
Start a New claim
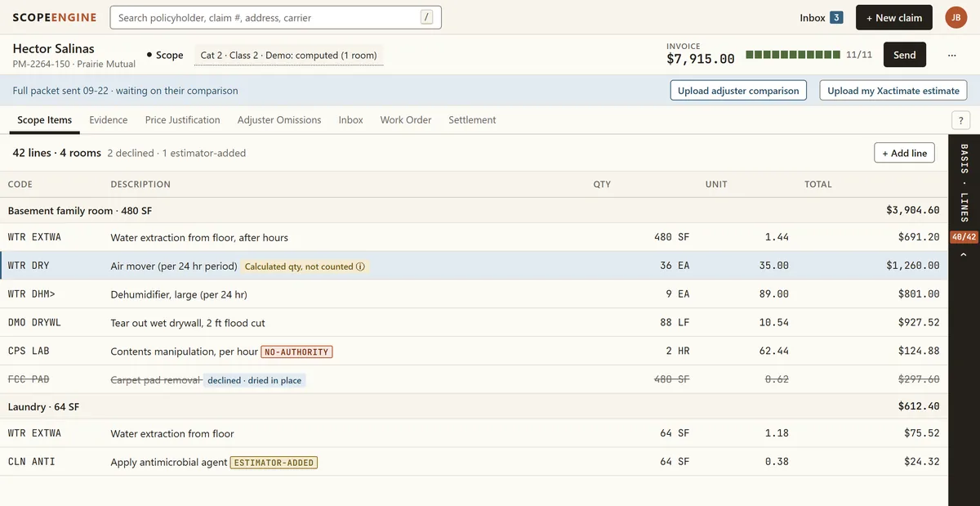click(894, 17)
